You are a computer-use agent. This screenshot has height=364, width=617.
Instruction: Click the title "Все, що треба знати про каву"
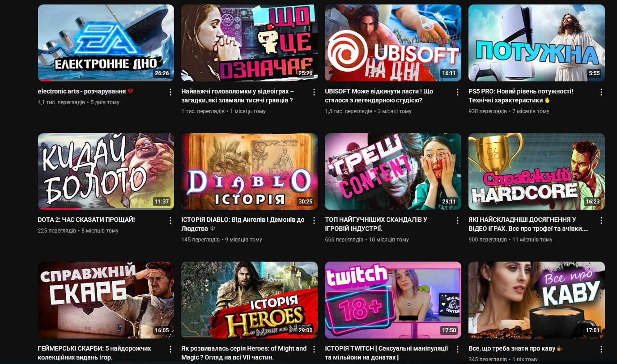pos(515,348)
